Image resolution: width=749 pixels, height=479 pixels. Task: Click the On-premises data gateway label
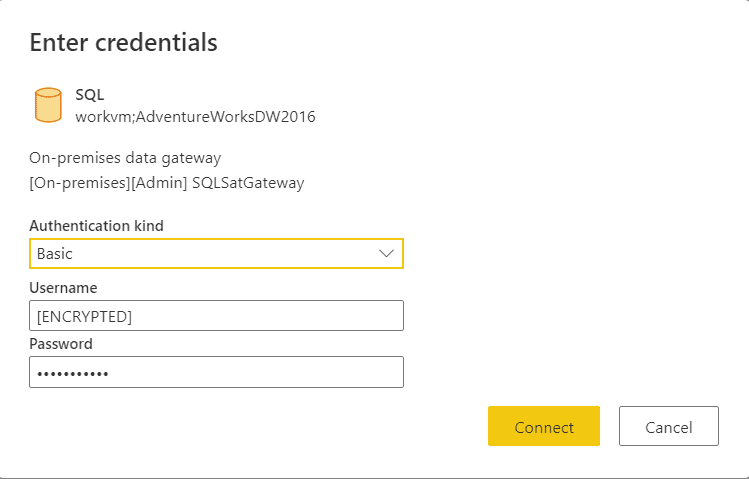pos(125,158)
